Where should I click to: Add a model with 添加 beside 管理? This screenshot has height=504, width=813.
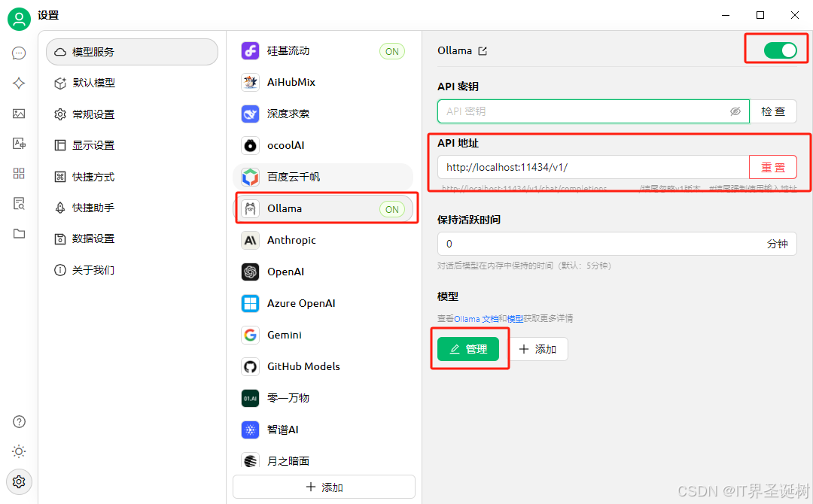537,349
